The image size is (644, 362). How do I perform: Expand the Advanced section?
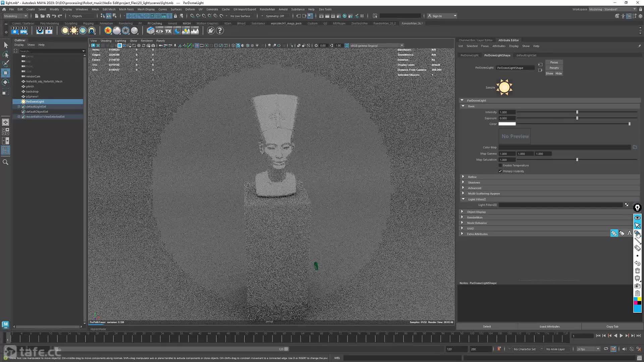[x=463, y=188]
